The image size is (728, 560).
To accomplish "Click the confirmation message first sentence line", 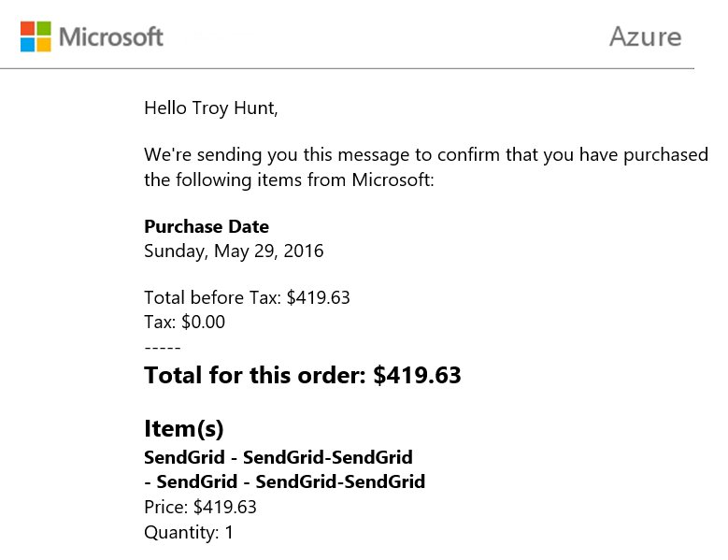I will 426,154.
